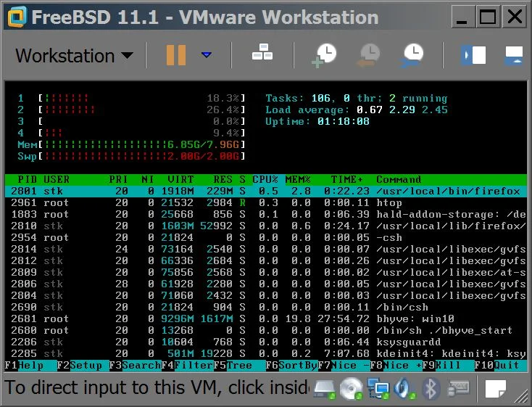Select process row with PID 2810
532x407 pixels.
tap(266, 226)
